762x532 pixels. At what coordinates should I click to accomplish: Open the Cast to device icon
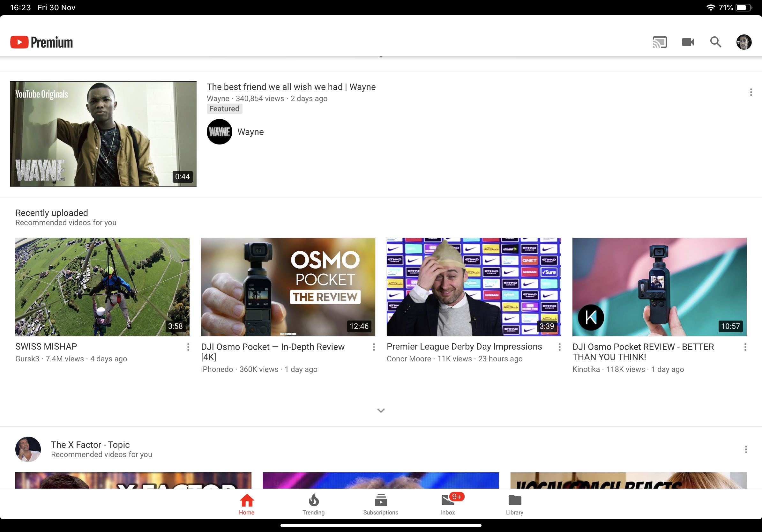(659, 42)
